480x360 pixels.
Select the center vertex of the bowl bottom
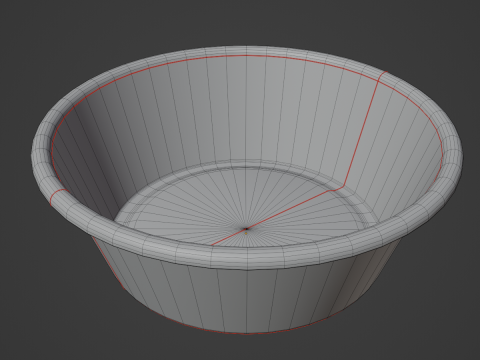click(246, 229)
